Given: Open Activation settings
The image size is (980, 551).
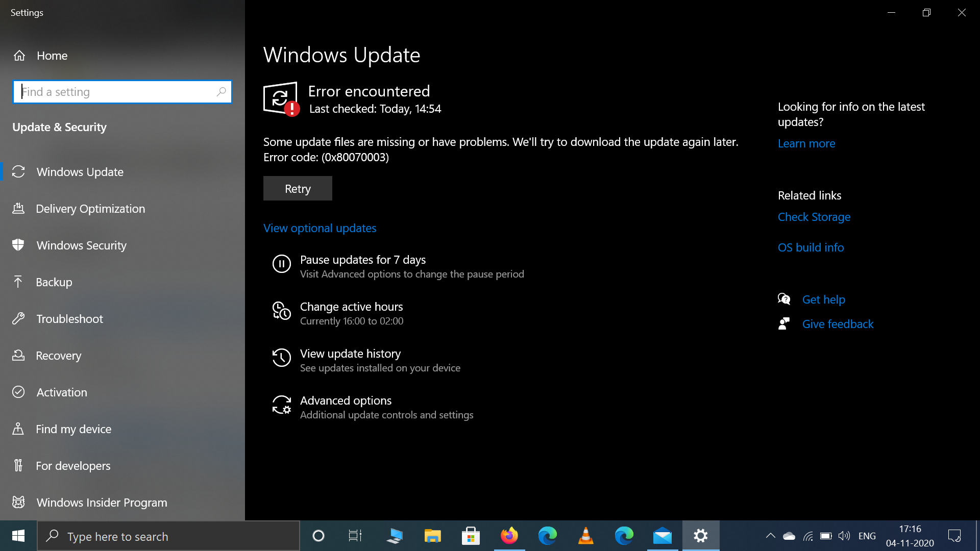Looking at the screenshot, I should point(122,392).
